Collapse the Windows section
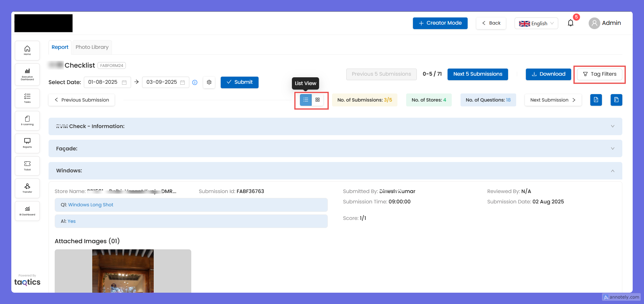Viewport: 644px width, 304px height. tap(335, 171)
